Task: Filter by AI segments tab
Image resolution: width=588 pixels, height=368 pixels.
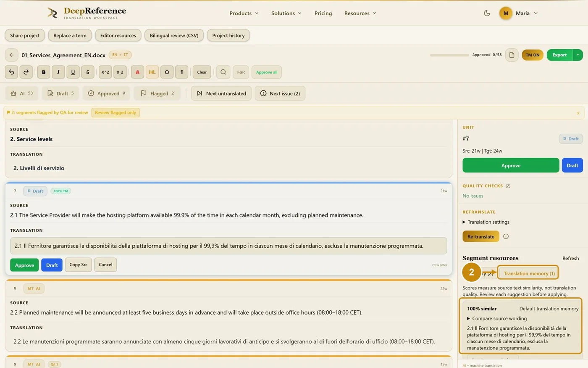Action: (x=22, y=93)
